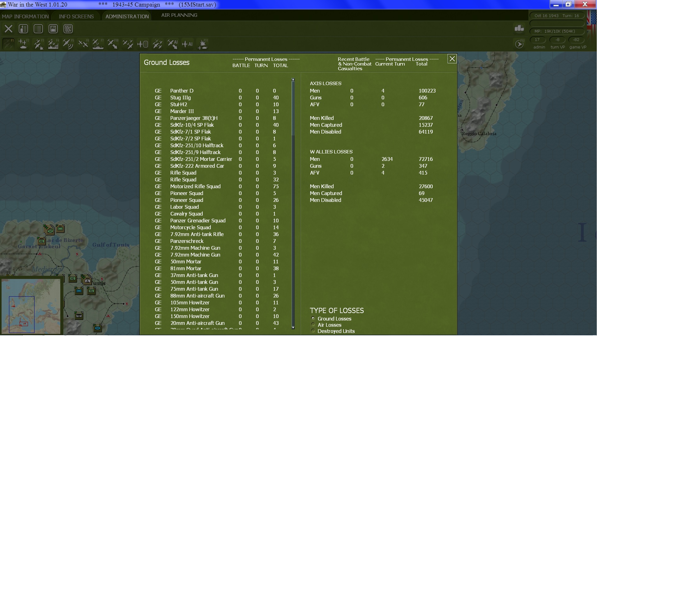Viewport: 700px width, 610px height.
Task: Select the F11 explosion air execution icon
Action: (x=203, y=44)
